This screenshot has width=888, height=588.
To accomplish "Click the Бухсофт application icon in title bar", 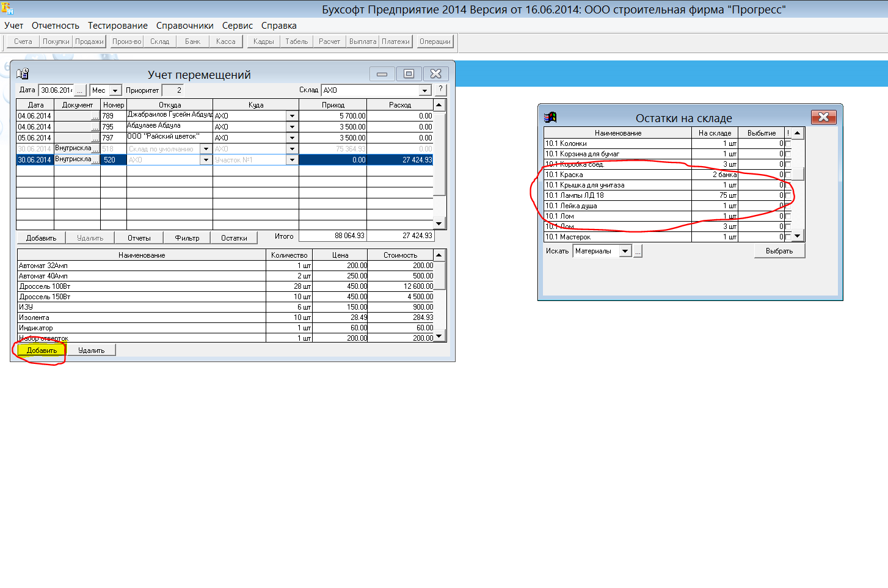I will tap(7, 8).
